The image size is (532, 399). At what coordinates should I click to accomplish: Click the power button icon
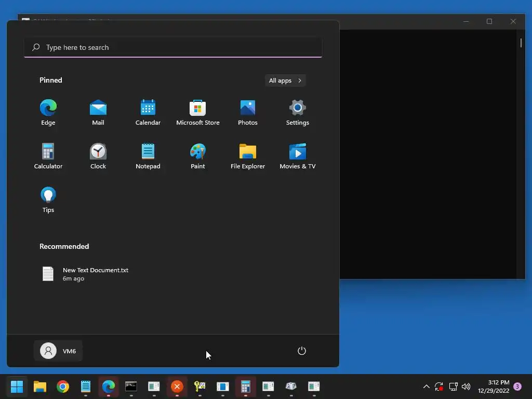pyautogui.click(x=302, y=351)
